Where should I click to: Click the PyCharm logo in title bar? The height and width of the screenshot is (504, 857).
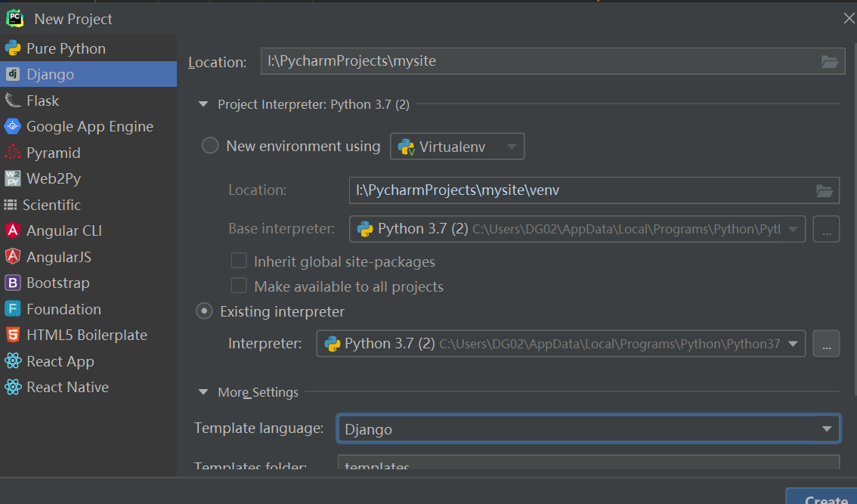coord(15,19)
